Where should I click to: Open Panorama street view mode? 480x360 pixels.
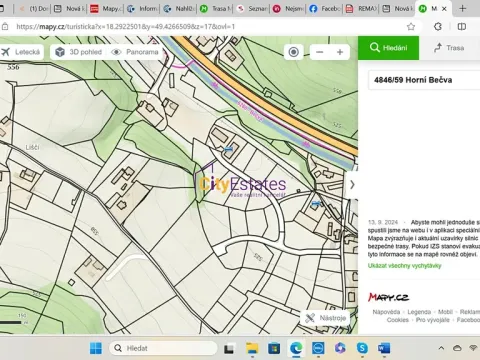[135, 52]
